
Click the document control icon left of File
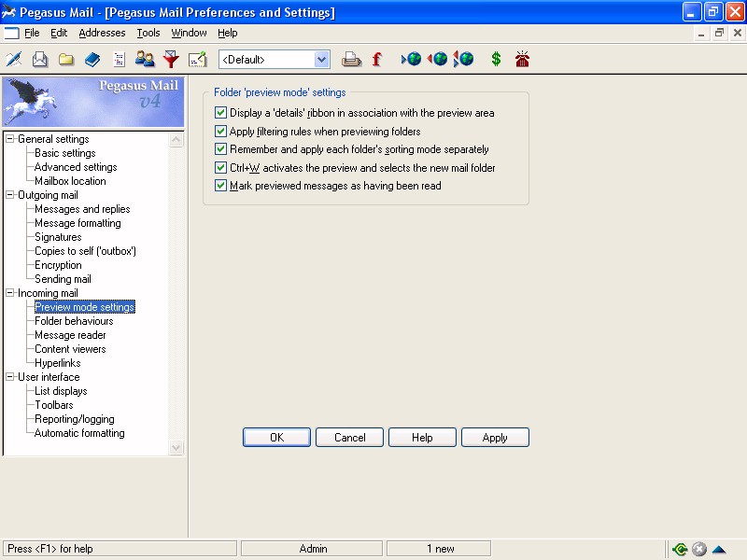(x=11, y=33)
